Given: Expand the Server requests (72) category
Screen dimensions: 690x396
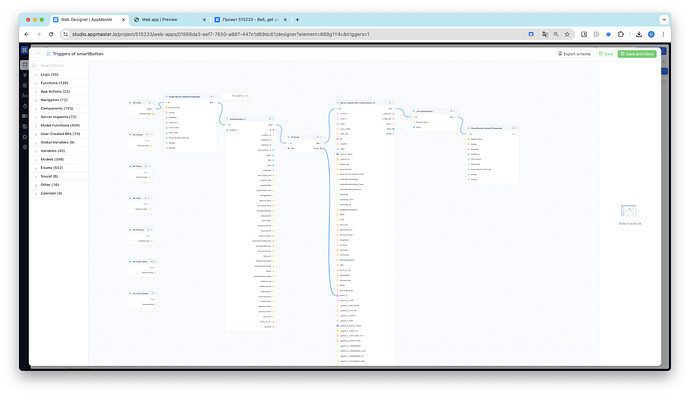Looking at the screenshot, I should [x=59, y=117].
